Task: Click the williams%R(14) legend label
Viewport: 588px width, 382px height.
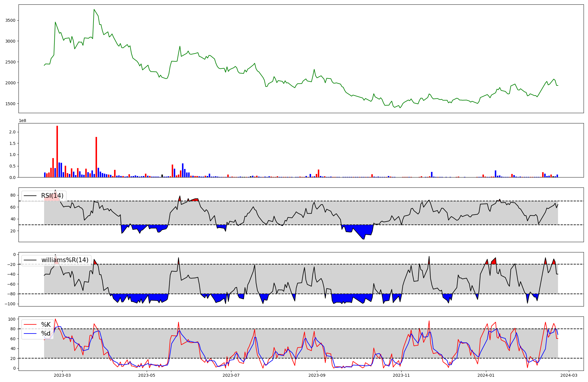Action: click(x=65, y=260)
